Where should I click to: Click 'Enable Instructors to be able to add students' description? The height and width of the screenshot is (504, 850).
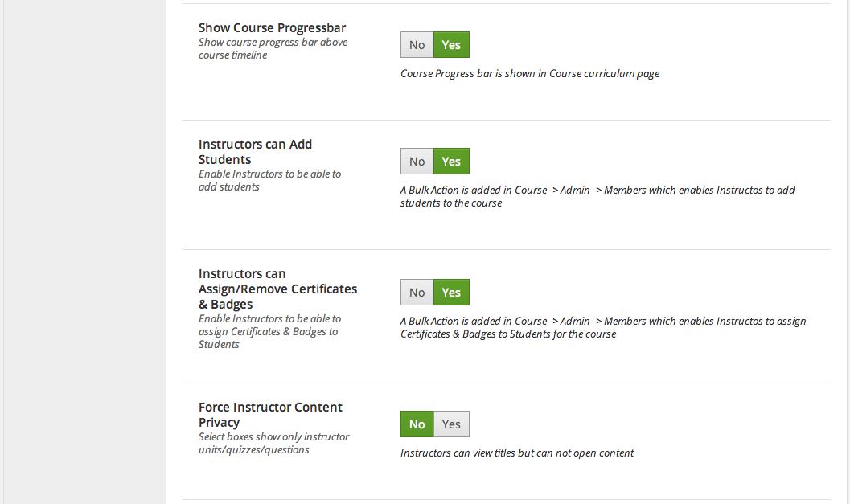[270, 180]
